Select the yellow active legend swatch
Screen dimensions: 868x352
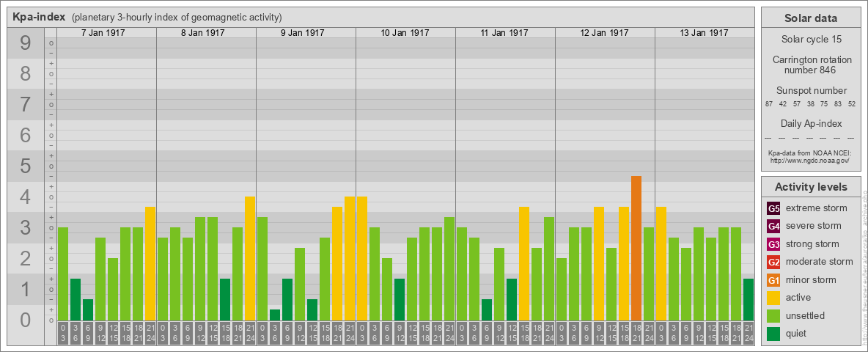click(x=773, y=298)
